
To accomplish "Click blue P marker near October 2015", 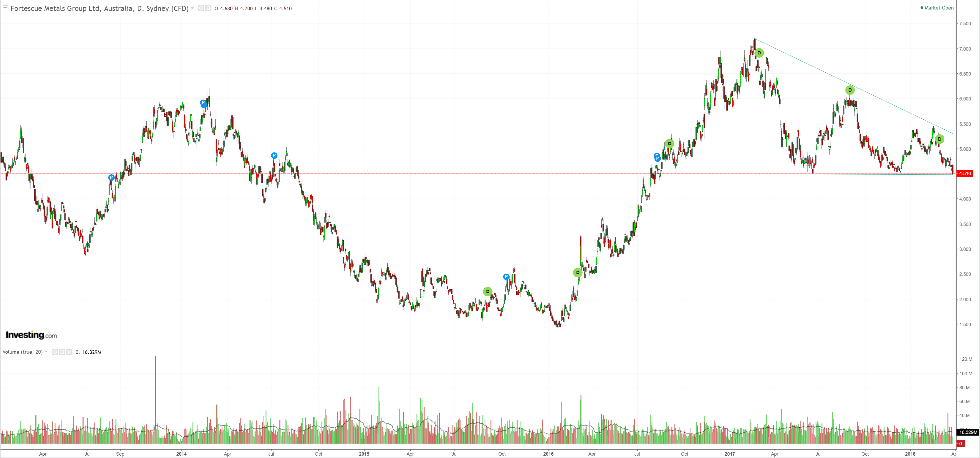I will click(x=506, y=277).
